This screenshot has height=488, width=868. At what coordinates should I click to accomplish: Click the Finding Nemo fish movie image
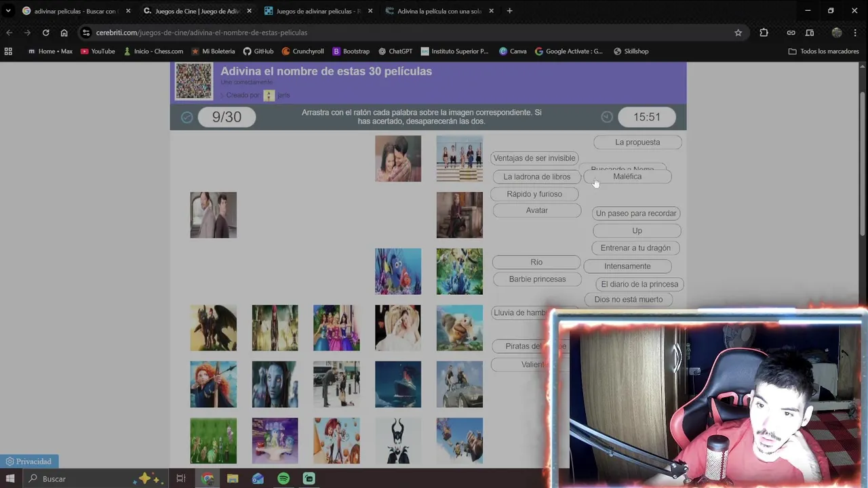click(x=398, y=271)
